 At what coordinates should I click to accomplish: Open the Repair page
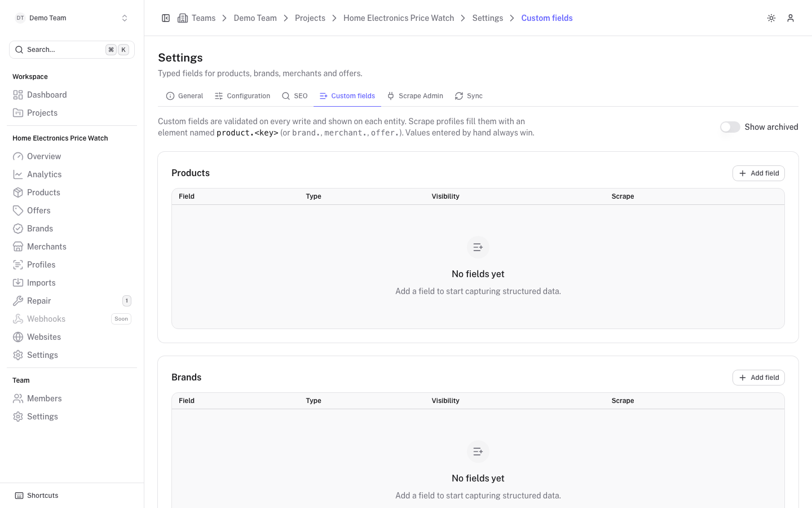tap(72, 301)
